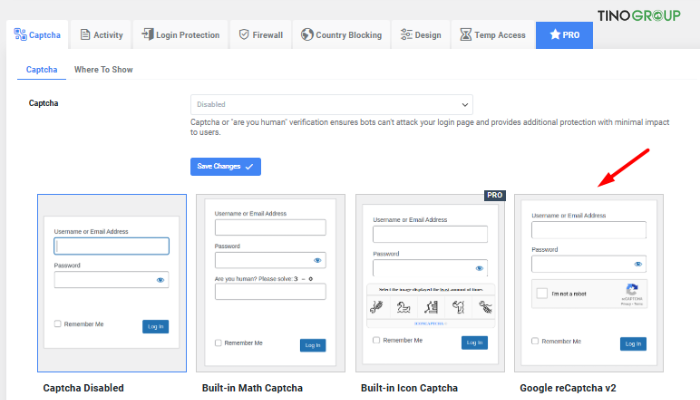The height and width of the screenshot is (400, 700).
Task: Click the Built-in Icon Captcha label
Action: tap(409, 388)
